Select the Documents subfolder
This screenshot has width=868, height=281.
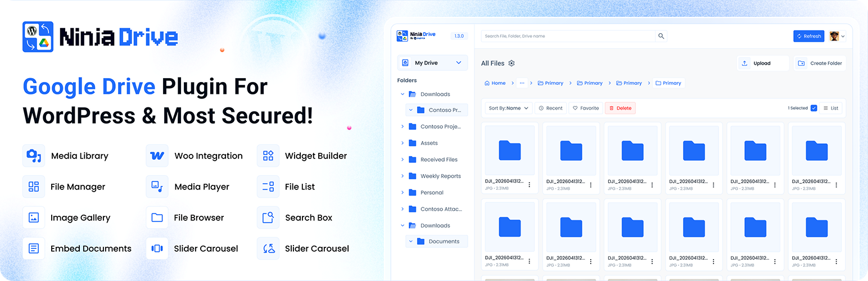[436, 242]
